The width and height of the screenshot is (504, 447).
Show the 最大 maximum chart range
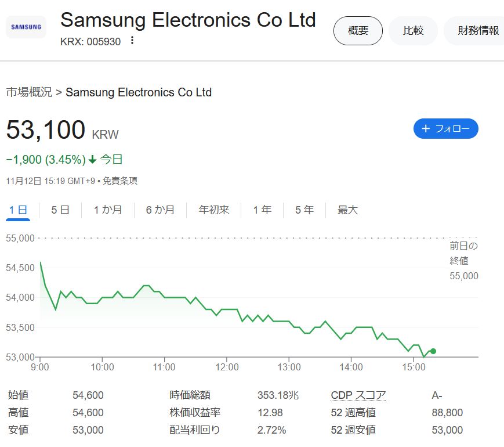point(348,210)
